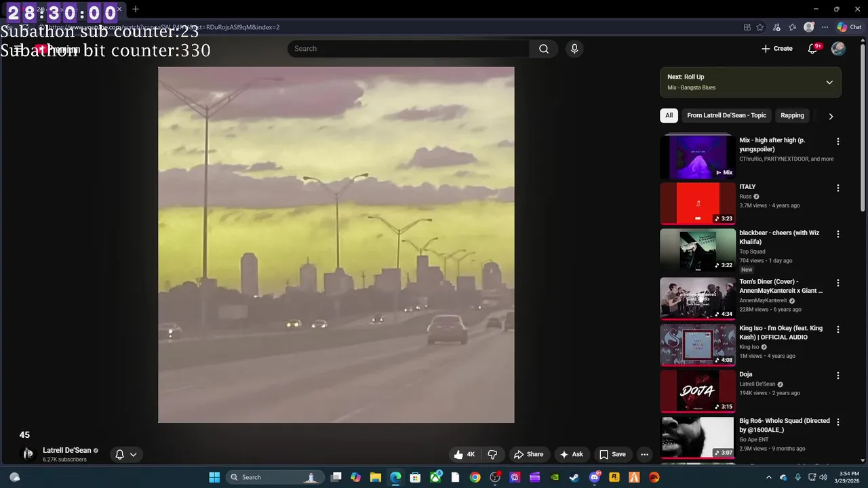
Task: Click the Create button
Action: point(777,49)
